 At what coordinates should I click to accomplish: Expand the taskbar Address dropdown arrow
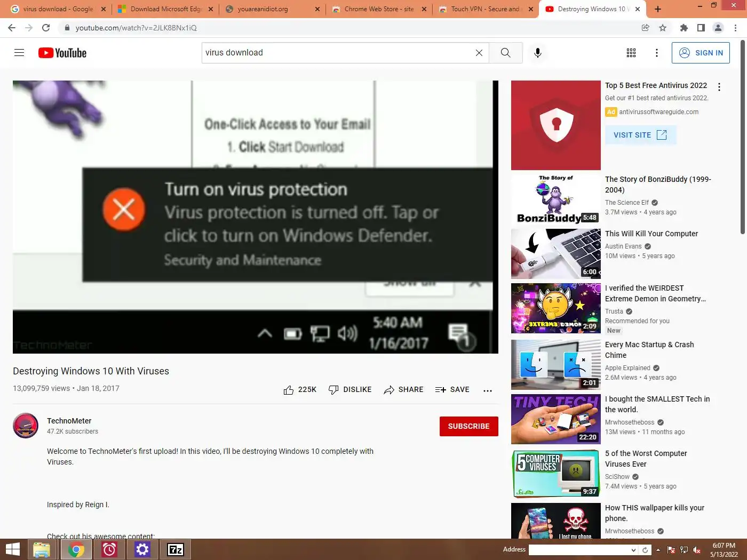click(633, 550)
